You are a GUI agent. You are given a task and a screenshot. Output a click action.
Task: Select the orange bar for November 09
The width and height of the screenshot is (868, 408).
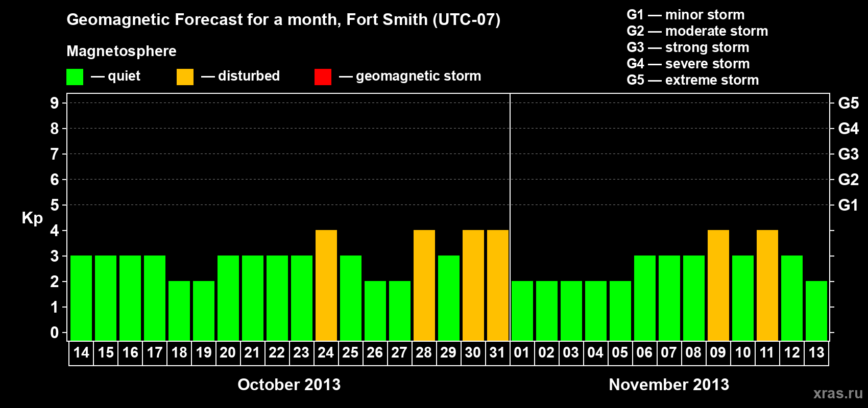coord(718,285)
